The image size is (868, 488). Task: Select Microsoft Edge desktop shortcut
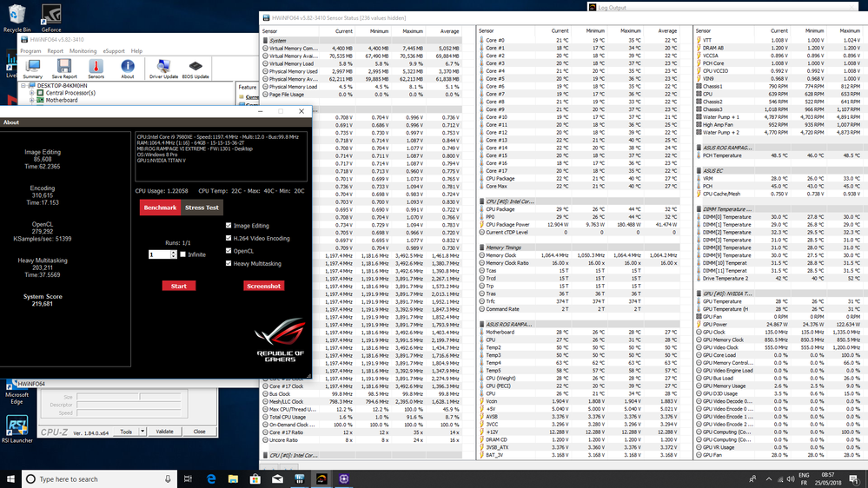[17, 392]
